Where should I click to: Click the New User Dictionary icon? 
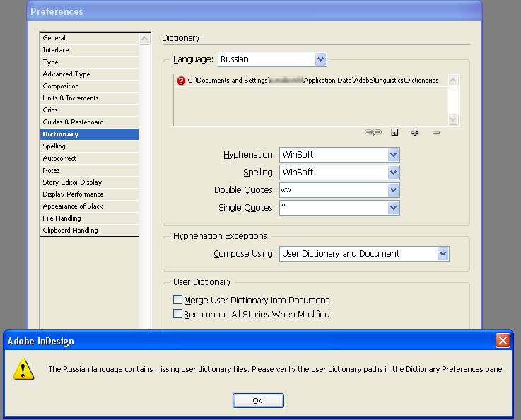[x=394, y=132]
